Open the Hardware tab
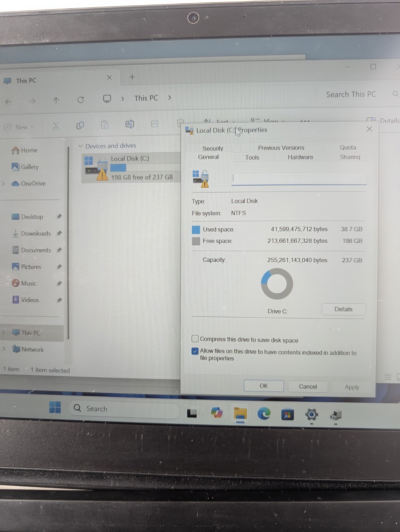This screenshot has width=400, height=532. pyautogui.click(x=300, y=157)
